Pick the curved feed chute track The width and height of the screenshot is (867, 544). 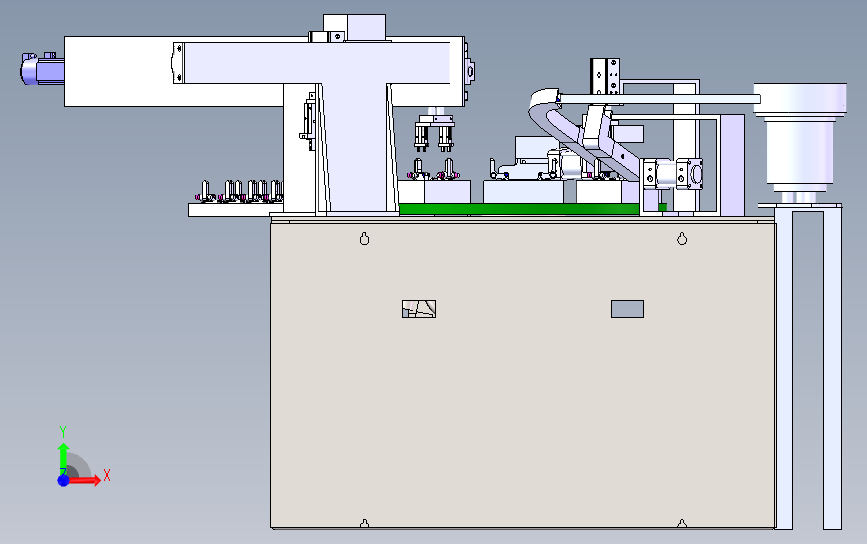[x=581, y=135]
